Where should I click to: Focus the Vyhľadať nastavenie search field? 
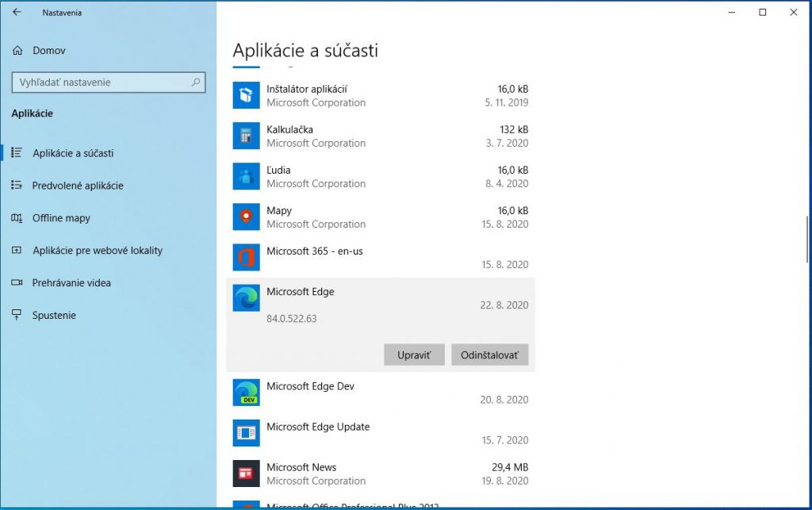click(108, 82)
